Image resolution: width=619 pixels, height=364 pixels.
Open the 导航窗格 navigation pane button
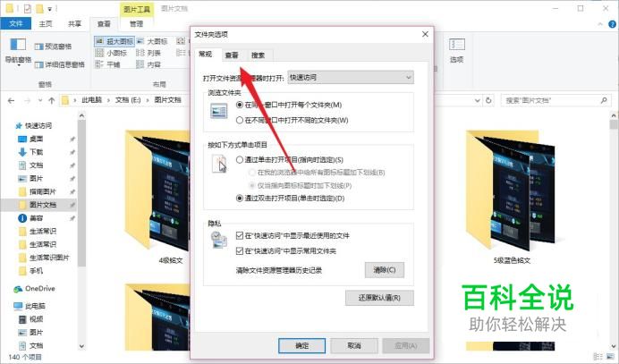18,51
